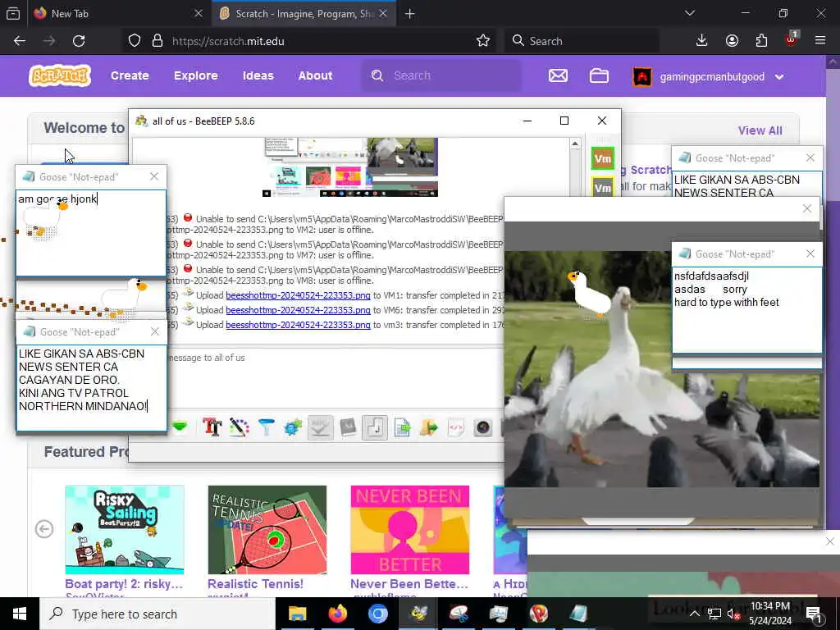
Task: Click the recent browsing Firefox View icon
Action: [x=13, y=13]
